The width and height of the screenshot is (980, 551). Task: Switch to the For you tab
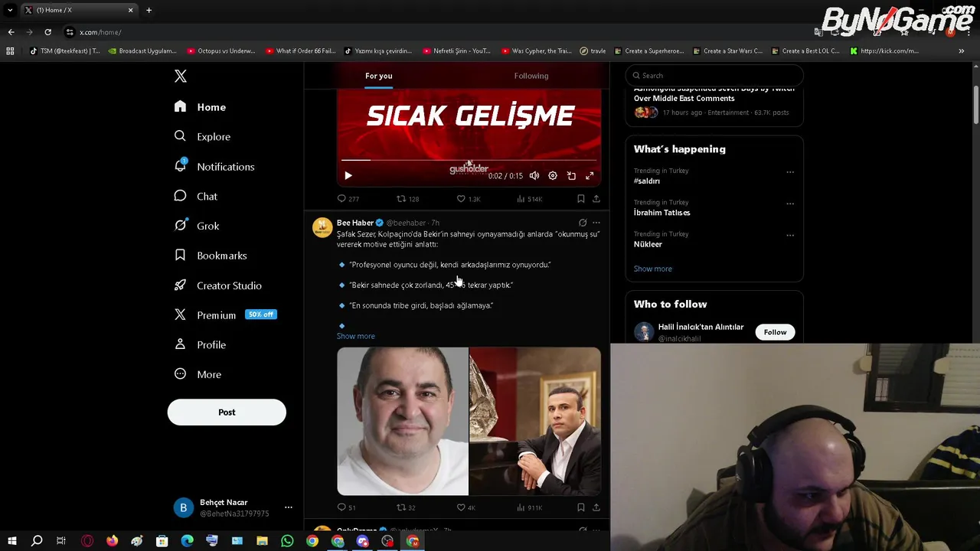tap(378, 76)
